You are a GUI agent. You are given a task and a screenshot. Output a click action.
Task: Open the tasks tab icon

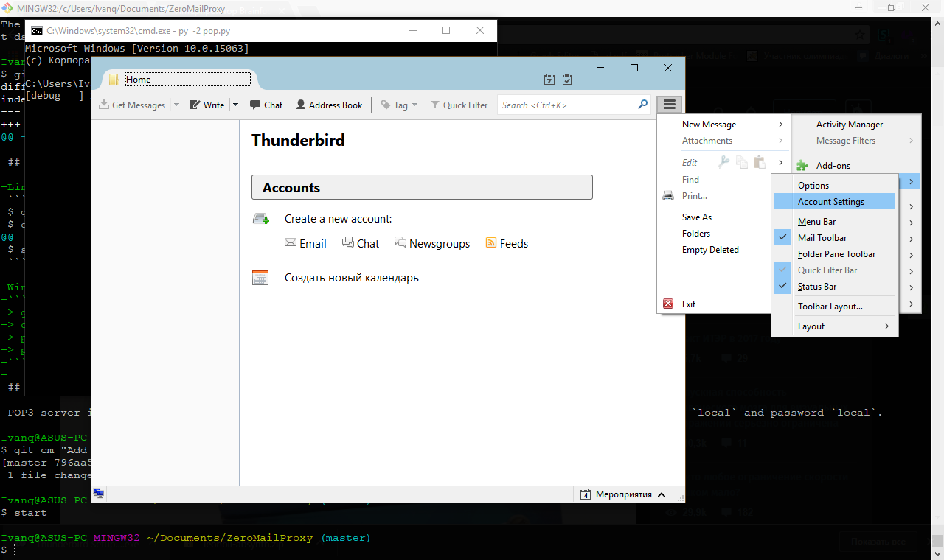pyautogui.click(x=567, y=80)
